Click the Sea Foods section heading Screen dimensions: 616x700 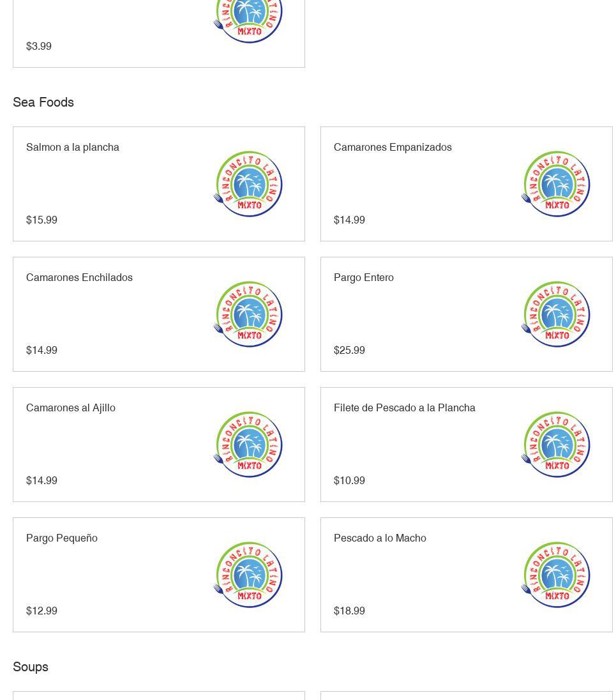click(43, 102)
